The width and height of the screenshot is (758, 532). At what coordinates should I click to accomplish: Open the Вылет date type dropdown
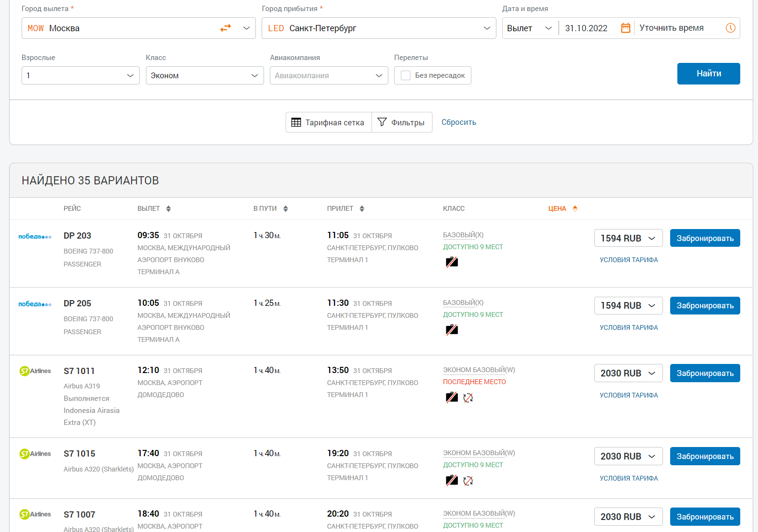pyautogui.click(x=530, y=28)
